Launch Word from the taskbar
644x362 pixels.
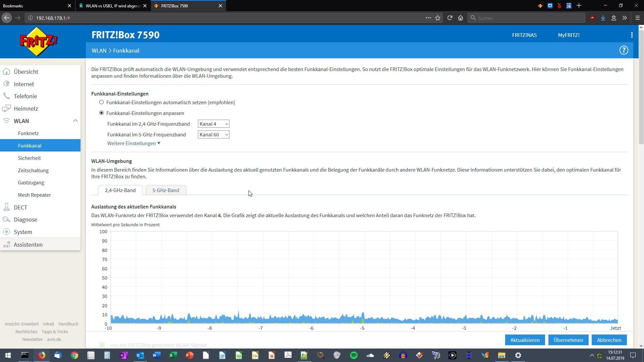157,355
